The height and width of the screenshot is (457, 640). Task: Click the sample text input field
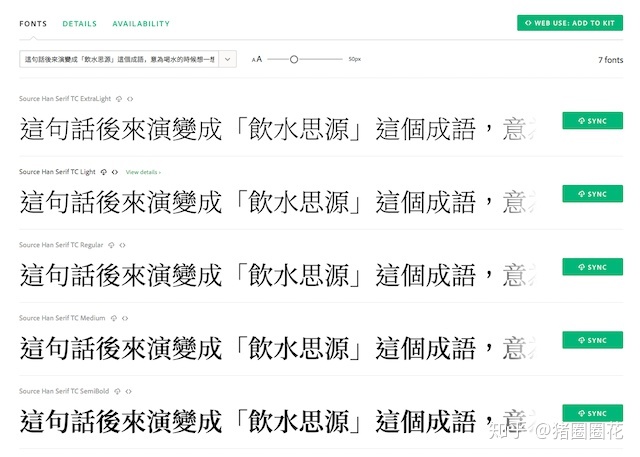click(119, 59)
